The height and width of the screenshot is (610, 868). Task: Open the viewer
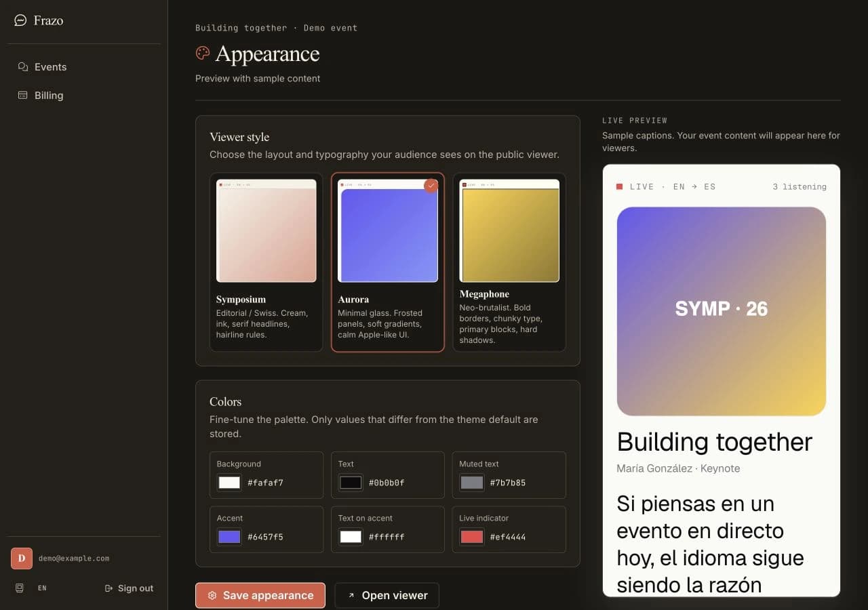point(387,595)
